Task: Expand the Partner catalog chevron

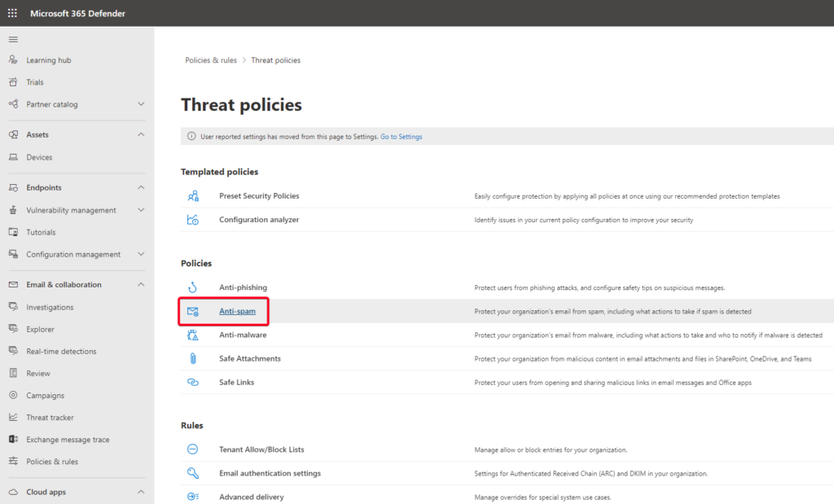Action: [x=141, y=104]
